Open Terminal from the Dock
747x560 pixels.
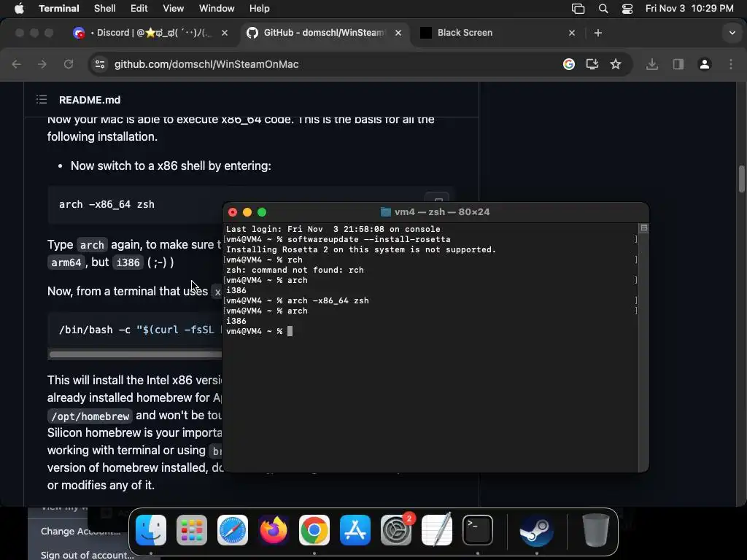pos(477,530)
